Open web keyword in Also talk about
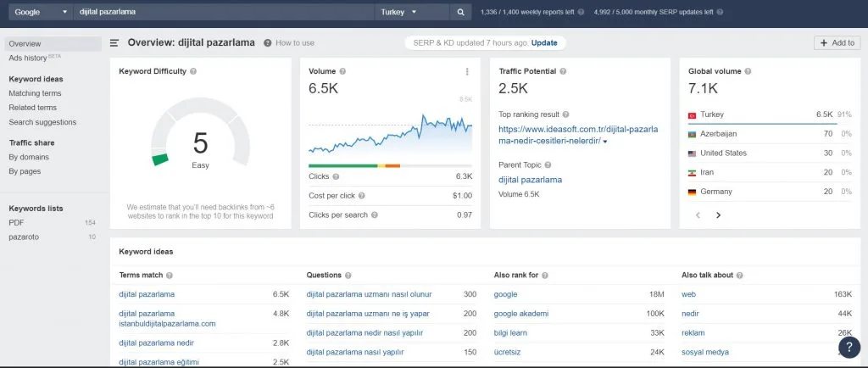 tap(688, 294)
